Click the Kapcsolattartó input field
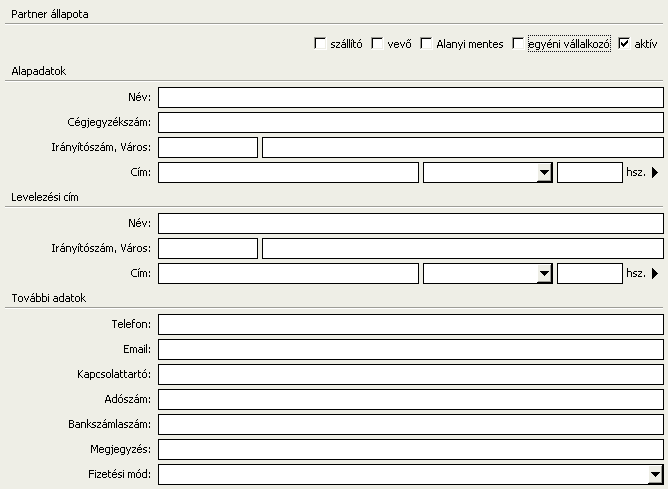The image size is (668, 489). pyautogui.click(x=411, y=374)
